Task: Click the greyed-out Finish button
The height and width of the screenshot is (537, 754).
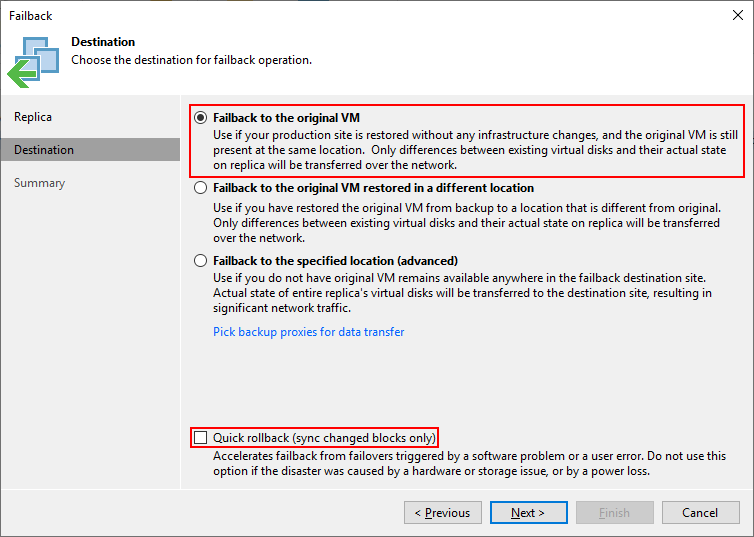Action: (614, 513)
